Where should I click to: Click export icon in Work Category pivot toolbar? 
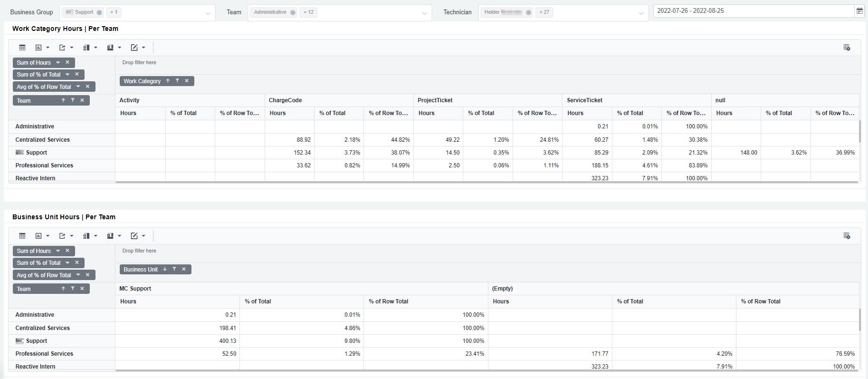pyautogui.click(x=62, y=48)
